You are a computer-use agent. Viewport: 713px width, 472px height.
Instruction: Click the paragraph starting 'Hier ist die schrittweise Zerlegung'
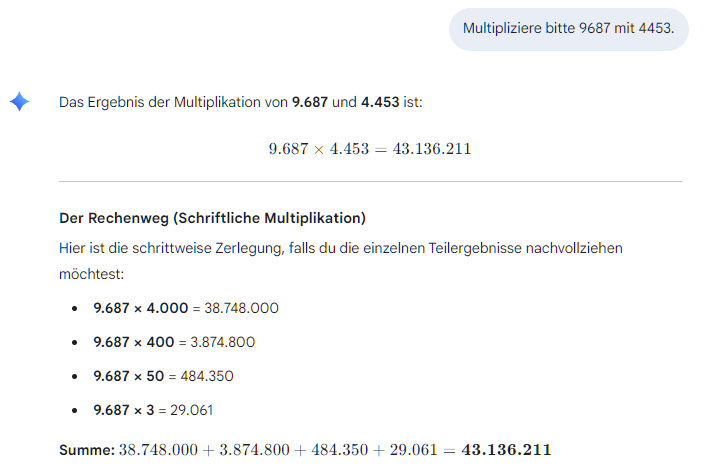pos(341,261)
